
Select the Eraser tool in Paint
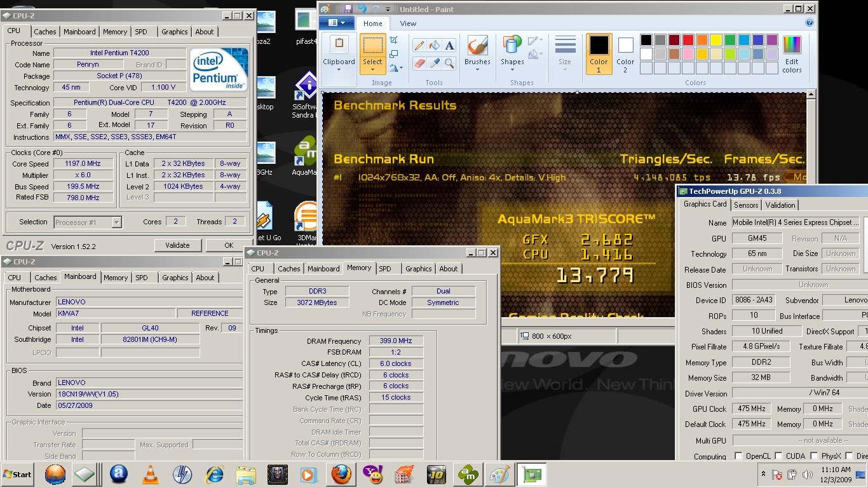[x=419, y=63]
